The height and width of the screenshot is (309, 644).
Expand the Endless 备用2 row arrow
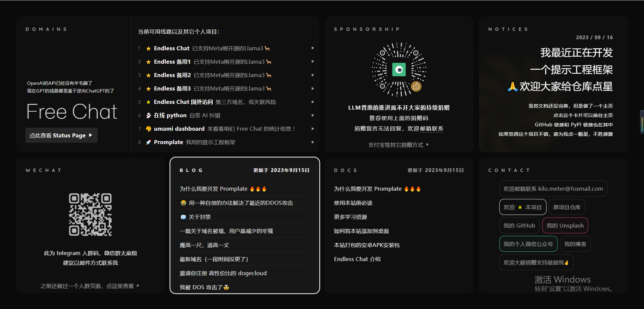[313, 75]
